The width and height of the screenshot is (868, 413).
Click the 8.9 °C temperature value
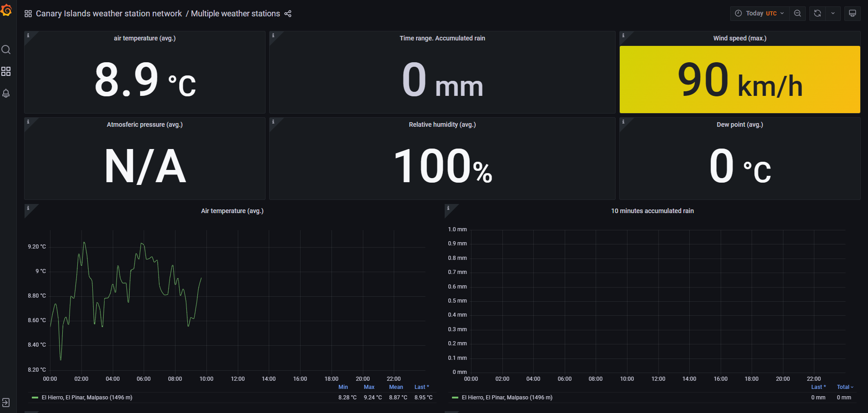click(x=145, y=80)
